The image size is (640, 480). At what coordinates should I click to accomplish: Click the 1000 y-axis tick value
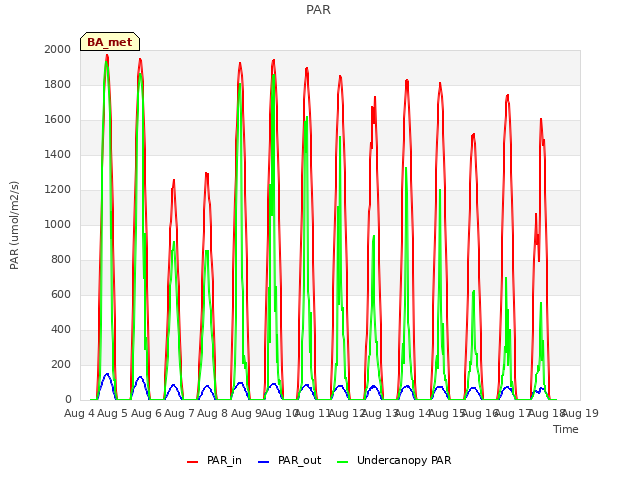[58, 224]
